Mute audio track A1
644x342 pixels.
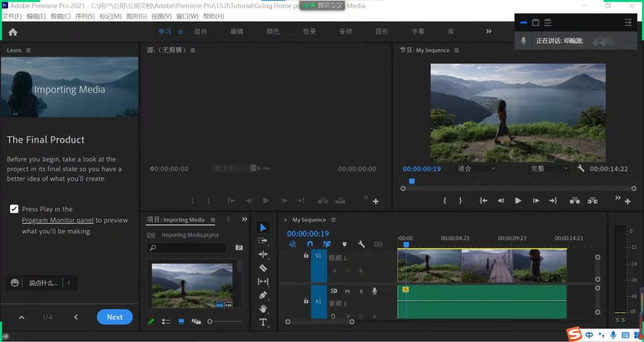pyautogui.click(x=347, y=291)
